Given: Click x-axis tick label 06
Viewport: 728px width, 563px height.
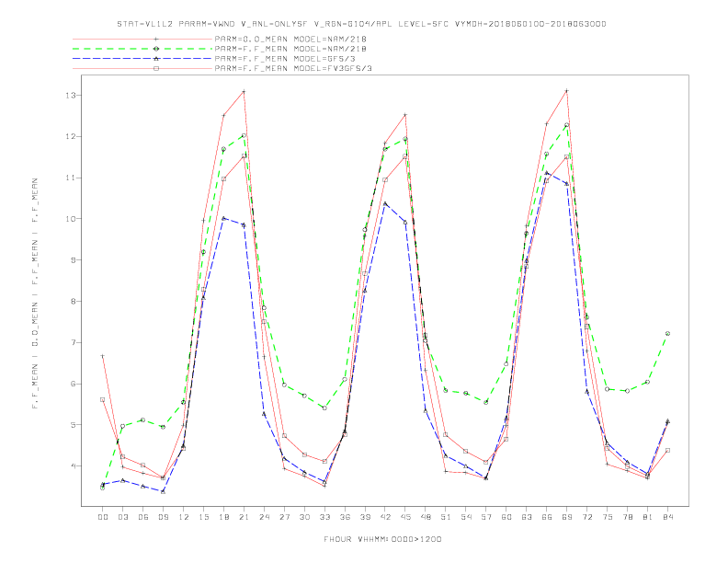Looking at the screenshot, I should (143, 517).
